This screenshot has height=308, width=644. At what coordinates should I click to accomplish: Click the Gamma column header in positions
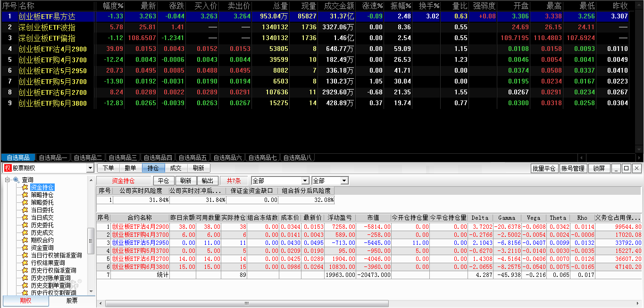[x=507, y=218]
